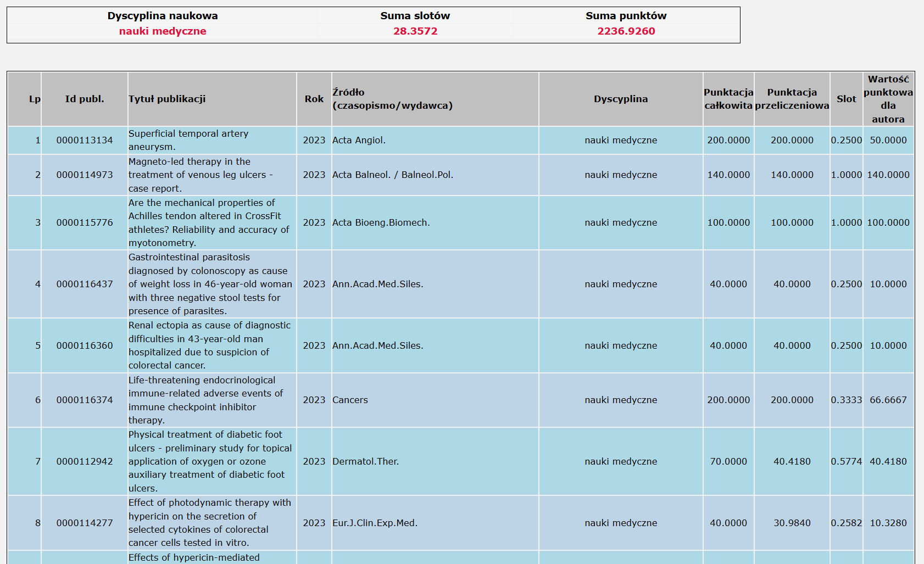
Task: Click the 'Punktacja całkowita' column header
Action: pyautogui.click(x=728, y=99)
